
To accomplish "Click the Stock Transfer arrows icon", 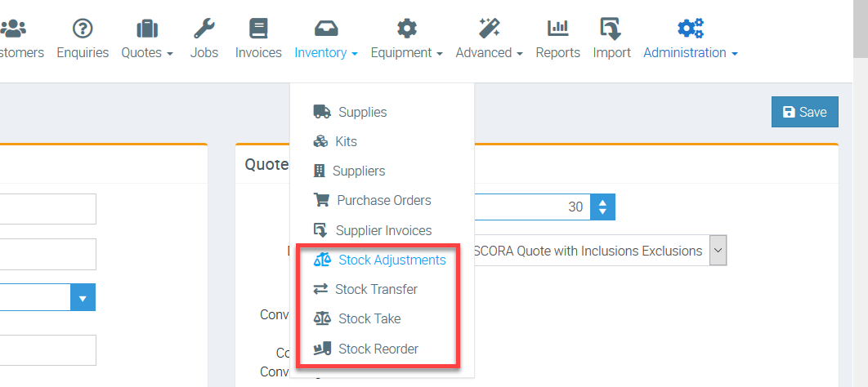I will pyautogui.click(x=320, y=289).
